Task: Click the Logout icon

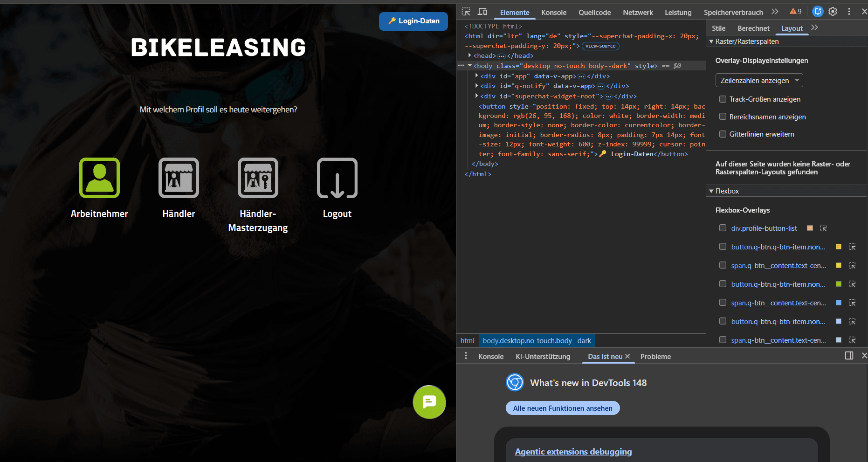Action: [337, 178]
